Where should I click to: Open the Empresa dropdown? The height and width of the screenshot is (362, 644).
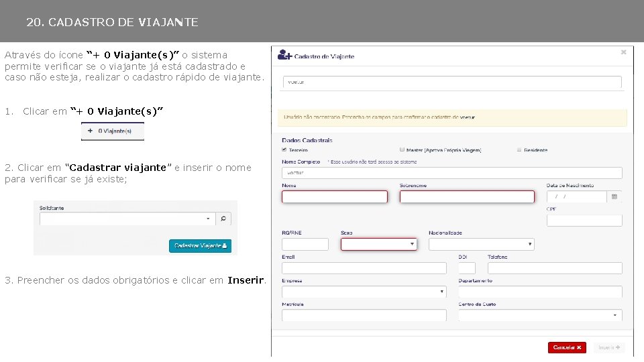(x=364, y=292)
